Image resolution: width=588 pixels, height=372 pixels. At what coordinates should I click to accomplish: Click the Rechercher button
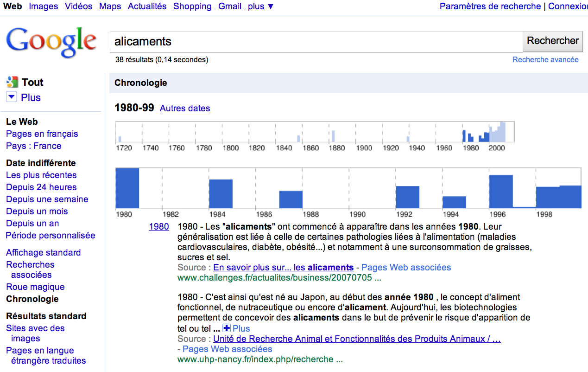553,41
